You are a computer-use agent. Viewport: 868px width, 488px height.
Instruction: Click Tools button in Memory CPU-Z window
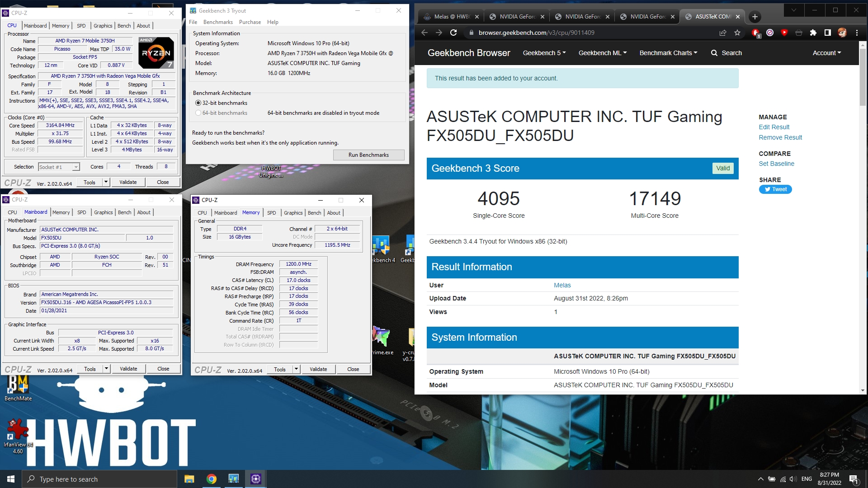(280, 369)
